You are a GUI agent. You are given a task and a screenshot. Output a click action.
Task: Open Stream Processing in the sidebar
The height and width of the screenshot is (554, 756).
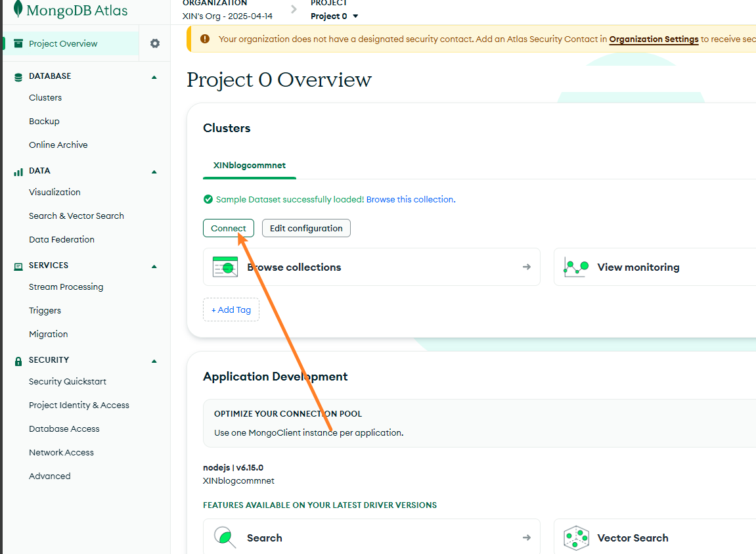click(66, 287)
